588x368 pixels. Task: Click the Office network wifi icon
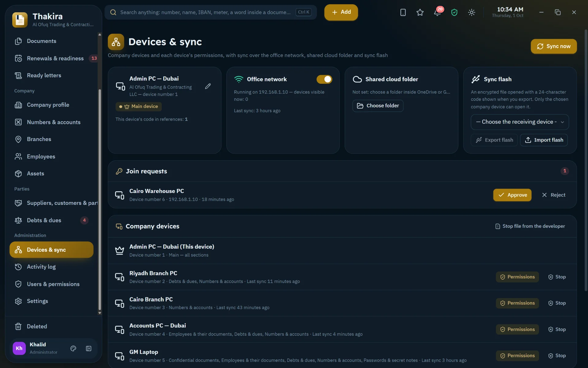[239, 79]
